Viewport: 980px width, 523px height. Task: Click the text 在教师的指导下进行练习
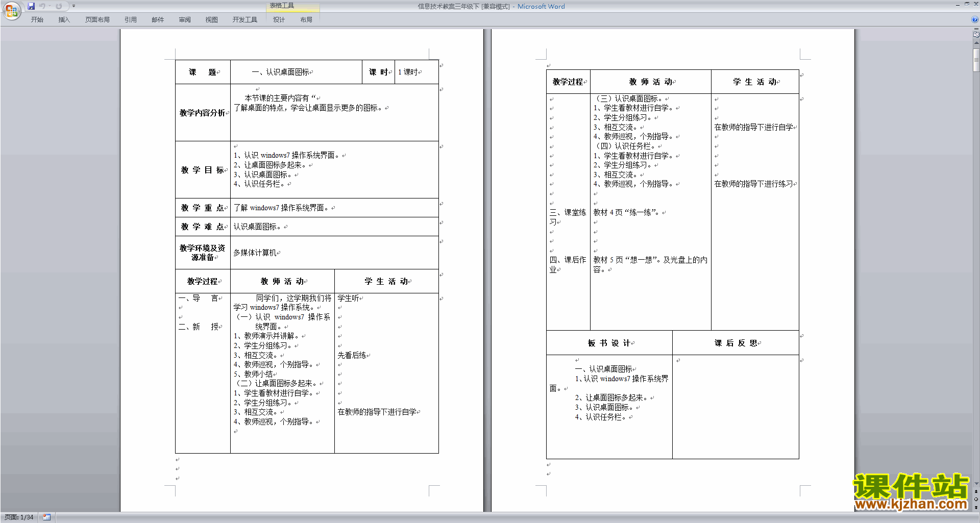tap(753, 184)
